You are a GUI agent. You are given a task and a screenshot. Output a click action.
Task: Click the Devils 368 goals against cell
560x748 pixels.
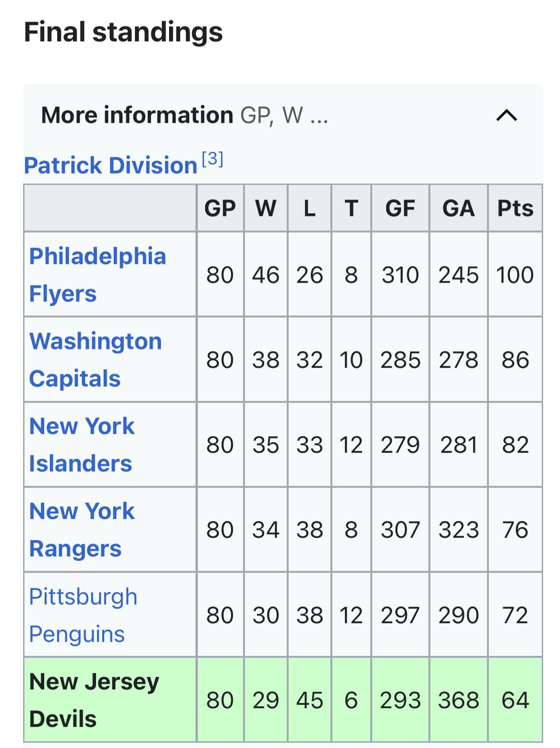[459, 700]
